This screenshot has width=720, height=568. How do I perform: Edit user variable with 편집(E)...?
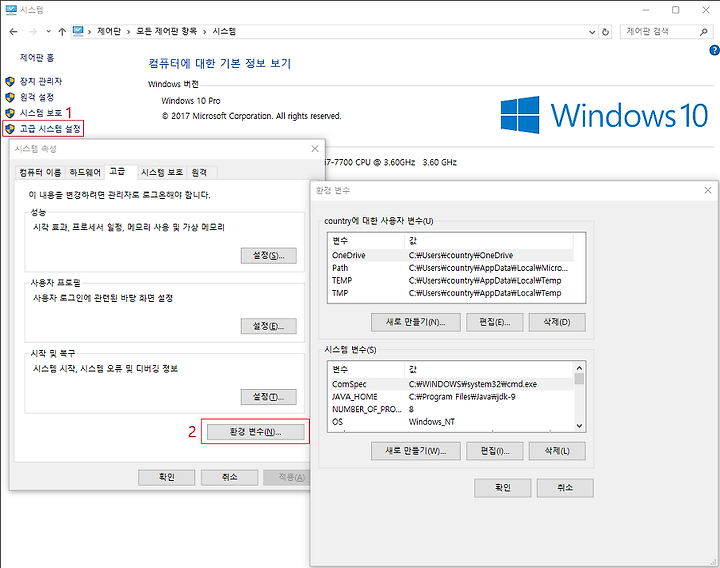tap(495, 322)
